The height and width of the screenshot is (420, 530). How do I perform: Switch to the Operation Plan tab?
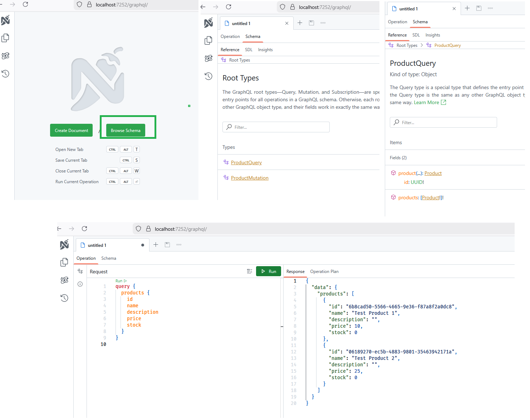[324, 272]
